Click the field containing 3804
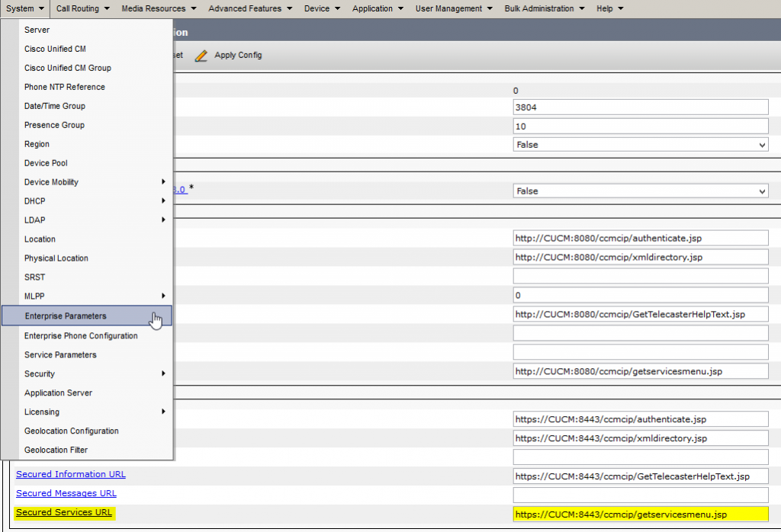The image size is (781, 532). [641, 107]
